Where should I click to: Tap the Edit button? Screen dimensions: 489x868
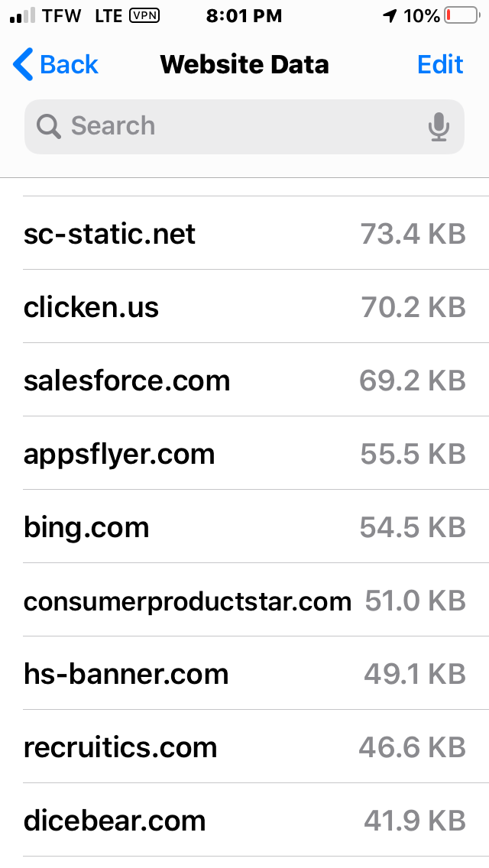click(x=440, y=64)
